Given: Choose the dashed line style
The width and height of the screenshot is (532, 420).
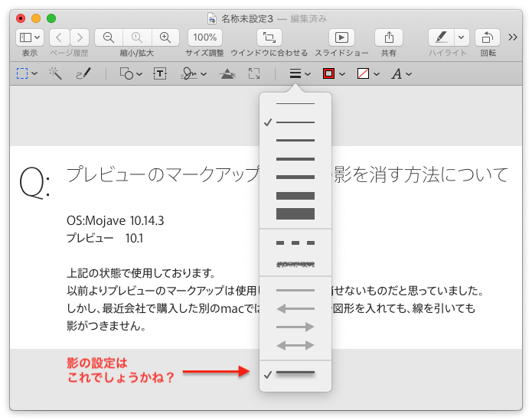Looking at the screenshot, I should pyautogui.click(x=295, y=243).
